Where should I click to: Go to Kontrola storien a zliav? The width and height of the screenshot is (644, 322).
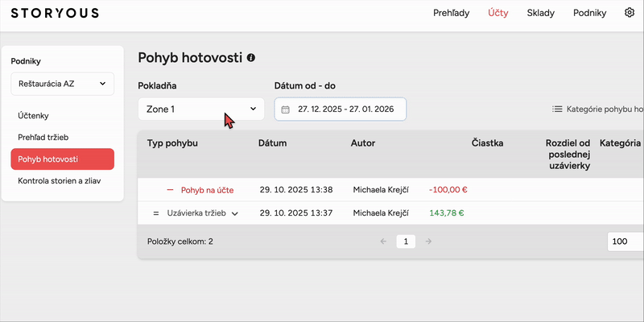point(63,181)
